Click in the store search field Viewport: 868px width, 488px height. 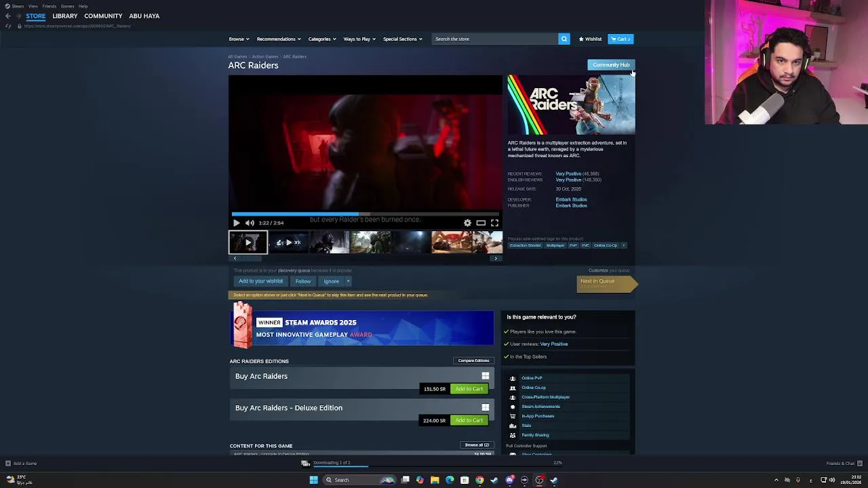coord(494,39)
